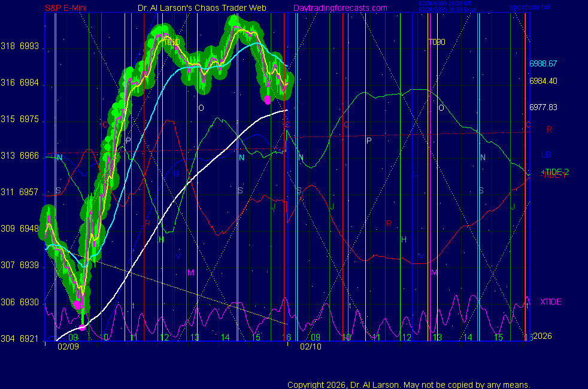Click the magenta dot at latest price bar
Screen dimensions: 588x389
tap(267, 100)
